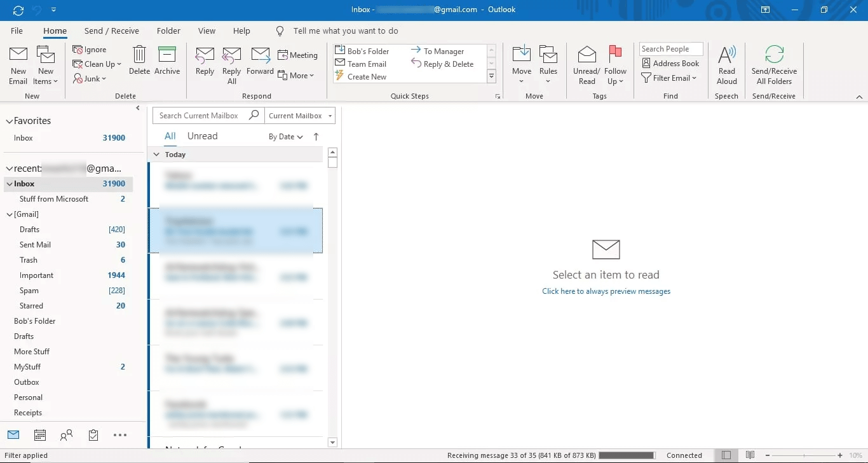Open Tasks view
Screen dimensions: 868x463
coord(93,435)
